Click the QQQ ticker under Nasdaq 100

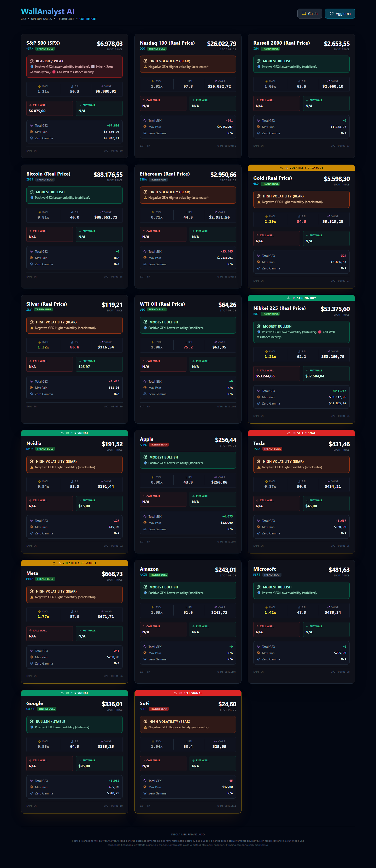(x=142, y=49)
